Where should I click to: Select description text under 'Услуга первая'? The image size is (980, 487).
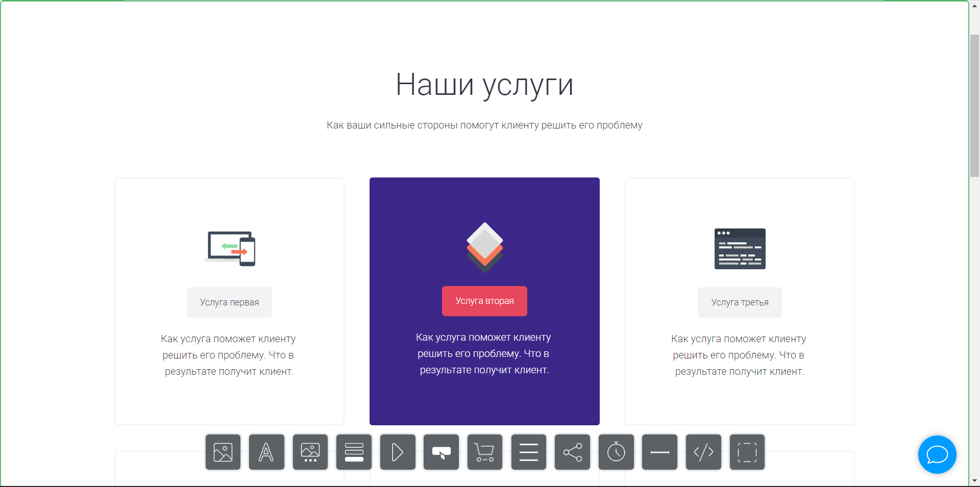click(229, 355)
